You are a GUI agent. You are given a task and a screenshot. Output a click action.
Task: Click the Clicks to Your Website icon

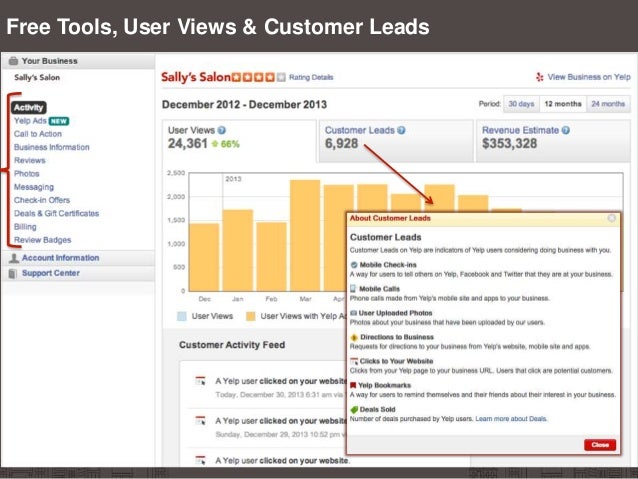[x=354, y=361]
